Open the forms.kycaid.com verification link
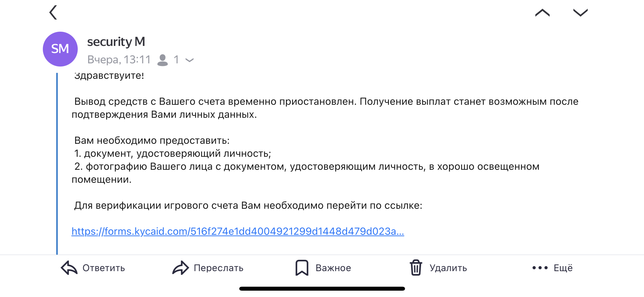Viewport: 644px width, 297px height. tap(238, 231)
